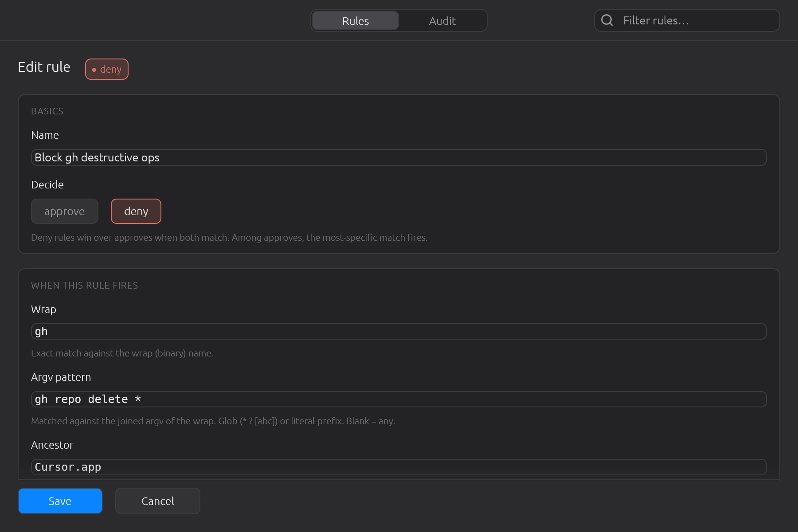Click the "Ancestor" field label
798x532 pixels.
tap(52, 445)
